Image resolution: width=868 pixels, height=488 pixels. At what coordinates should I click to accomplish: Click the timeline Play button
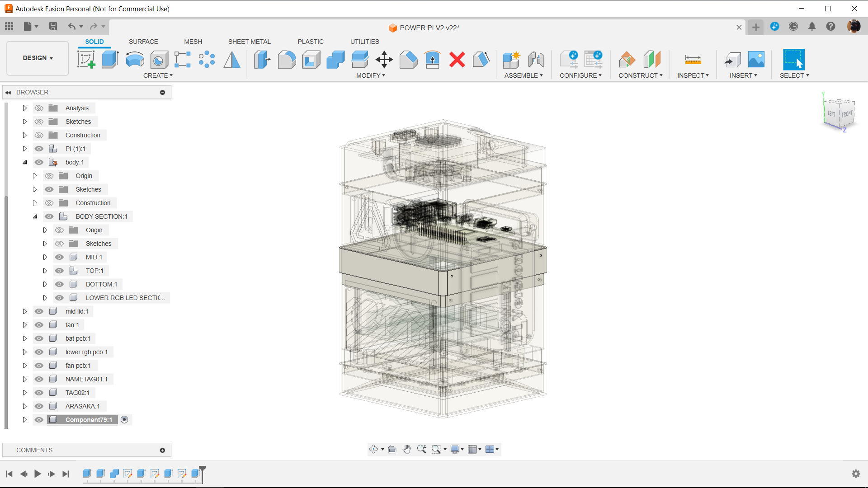(x=38, y=474)
